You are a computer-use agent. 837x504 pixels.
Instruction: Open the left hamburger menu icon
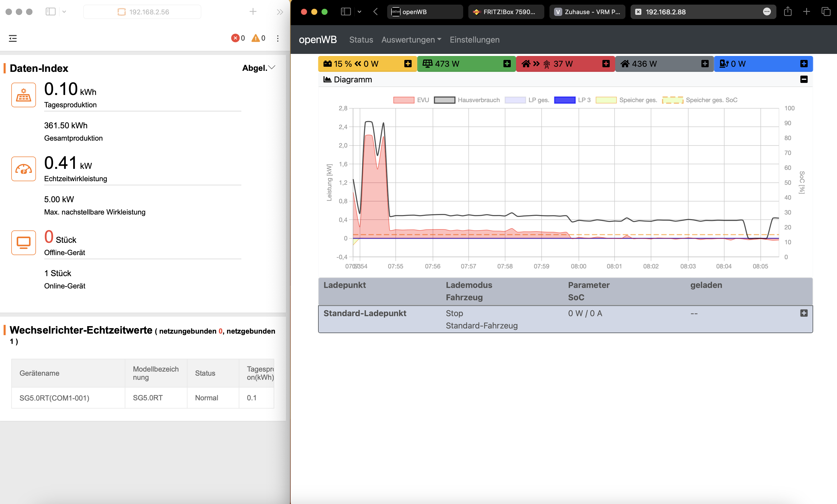tap(13, 38)
